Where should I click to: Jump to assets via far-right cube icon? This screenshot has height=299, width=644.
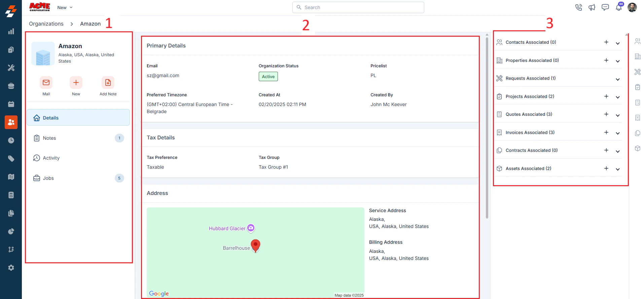pos(638,148)
